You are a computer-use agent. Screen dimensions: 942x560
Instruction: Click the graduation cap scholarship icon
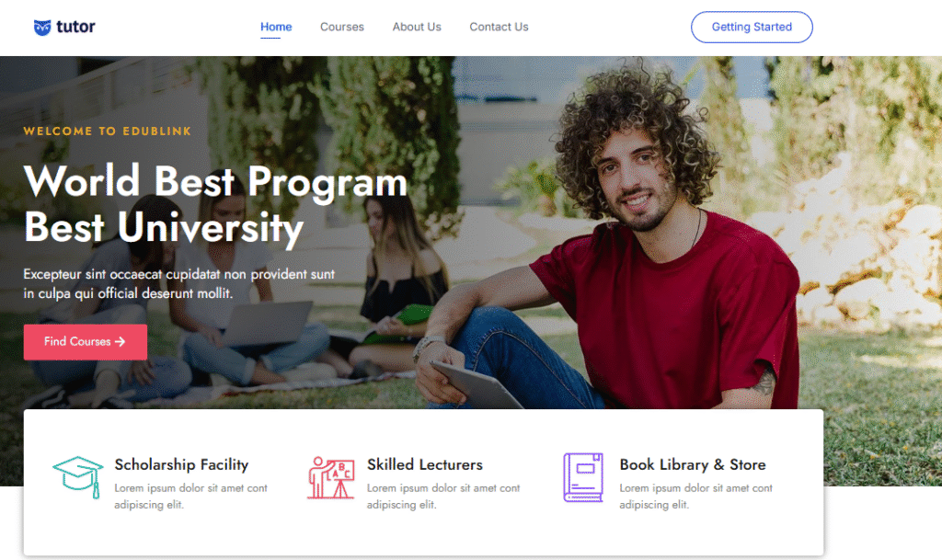tap(78, 477)
